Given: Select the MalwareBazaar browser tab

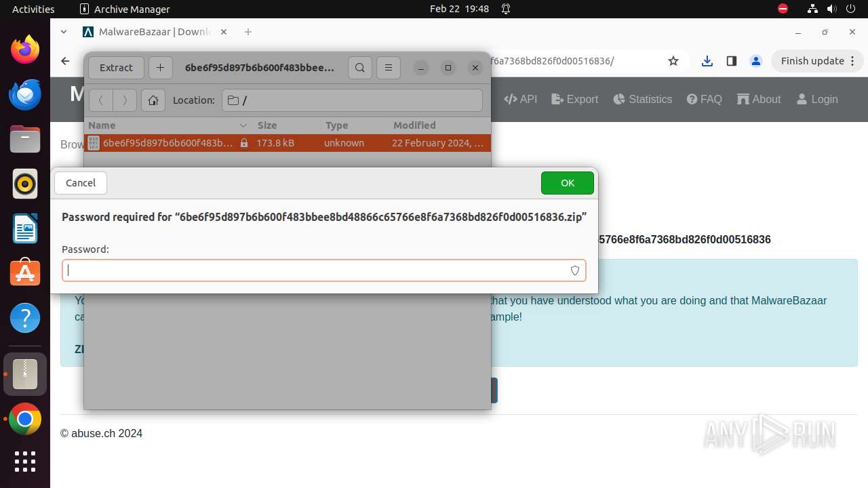Looking at the screenshot, I should point(155,32).
